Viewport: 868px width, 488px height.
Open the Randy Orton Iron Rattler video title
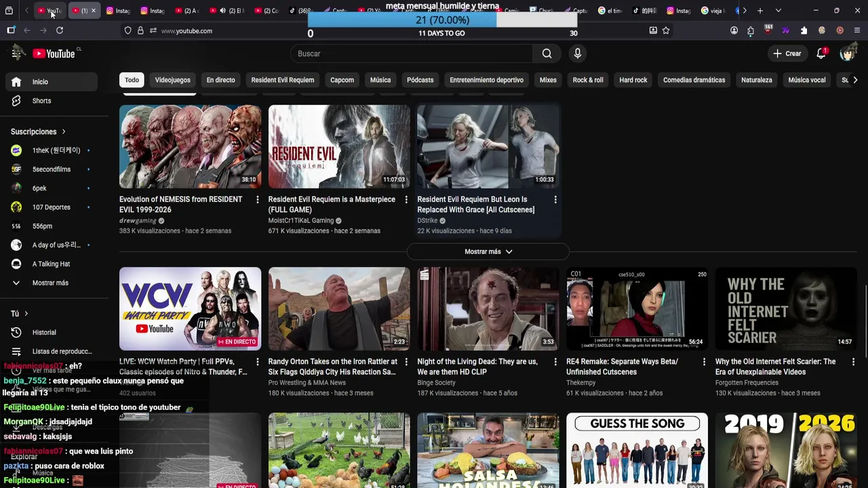[x=332, y=367]
